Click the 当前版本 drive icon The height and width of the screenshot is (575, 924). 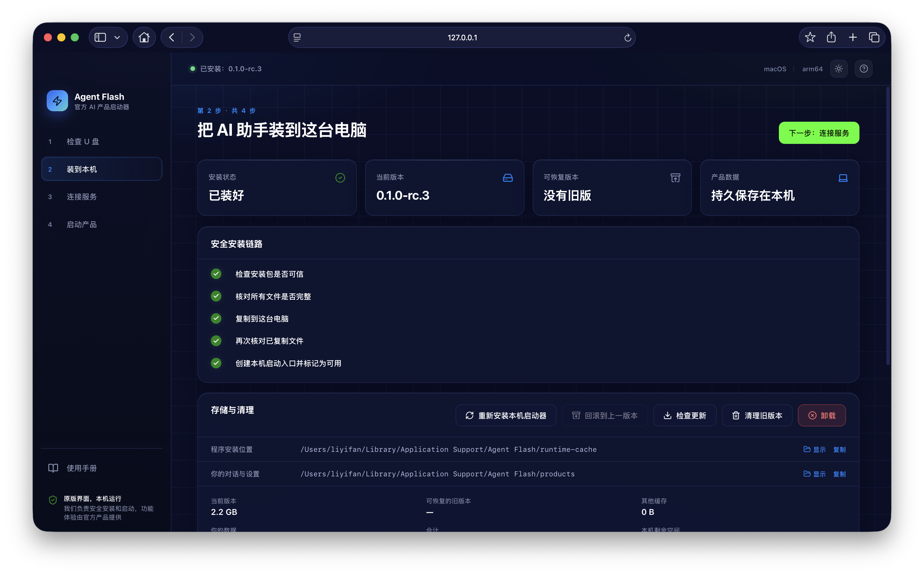pyautogui.click(x=508, y=177)
